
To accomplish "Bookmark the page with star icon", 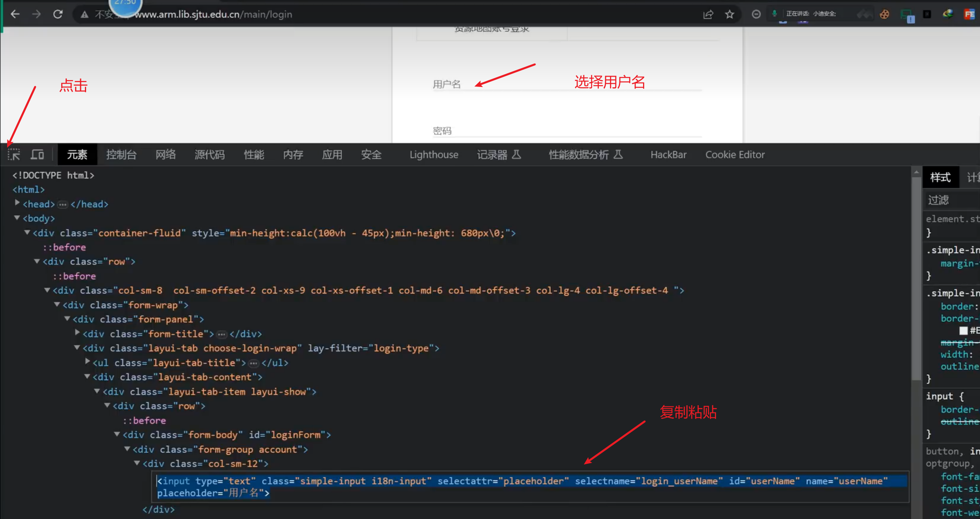I will point(729,14).
